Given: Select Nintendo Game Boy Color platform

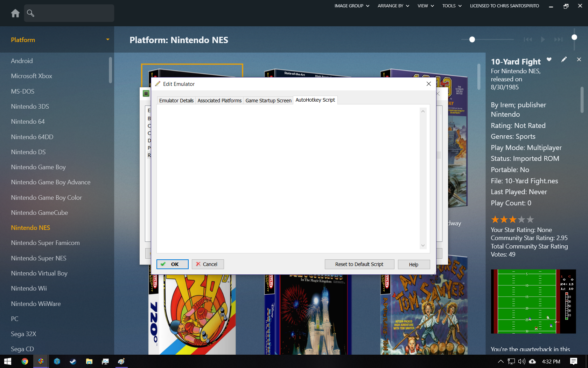Looking at the screenshot, I should point(47,198).
